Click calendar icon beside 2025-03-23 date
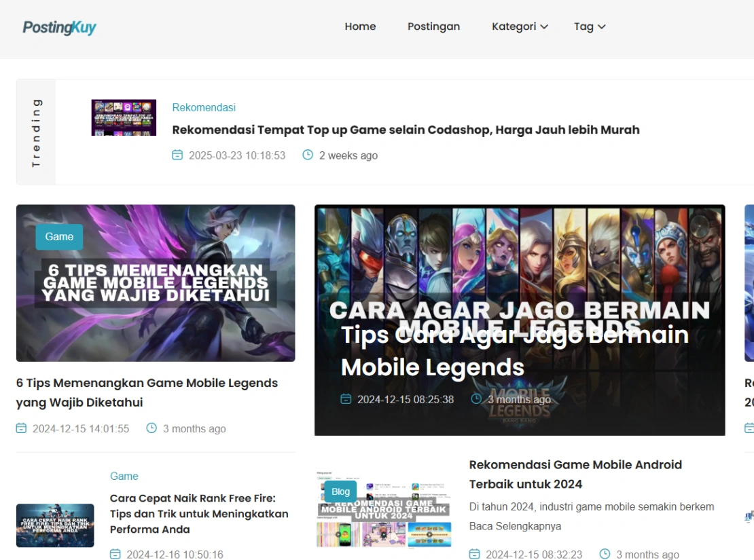 click(x=177, y=155)
